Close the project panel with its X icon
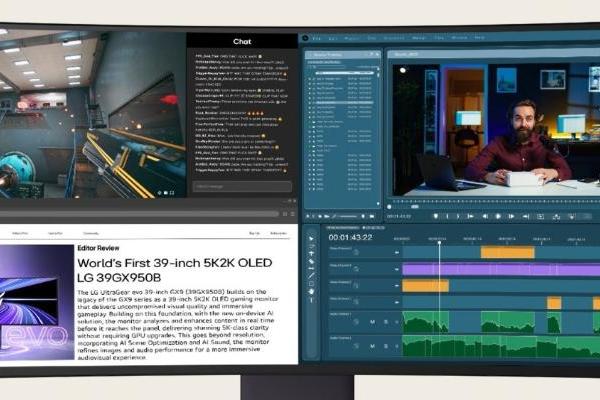600x400 pixels. pyautogui.click(x=377, y=54)
